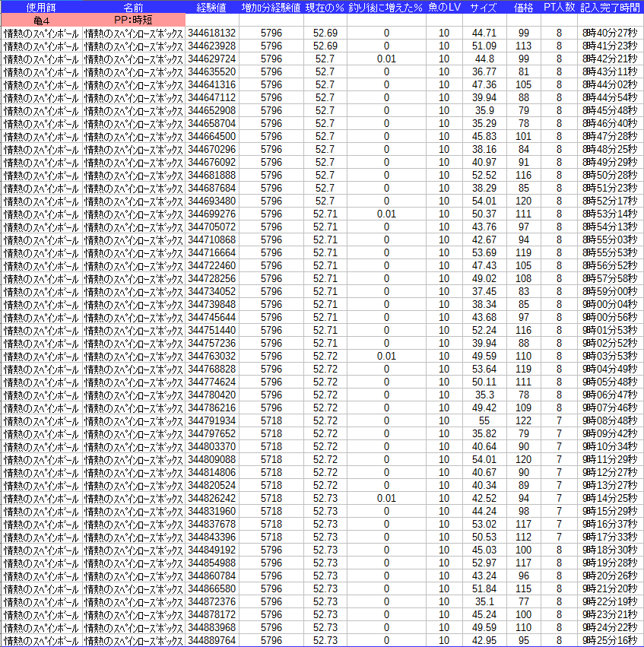Click the size value 44.71
The width and height of the screenshot is (644, 647).
tap(484, 33)
